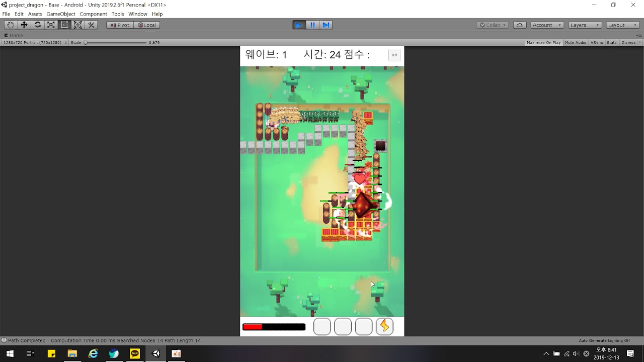Pause the running game

click(x=312, y=25)
